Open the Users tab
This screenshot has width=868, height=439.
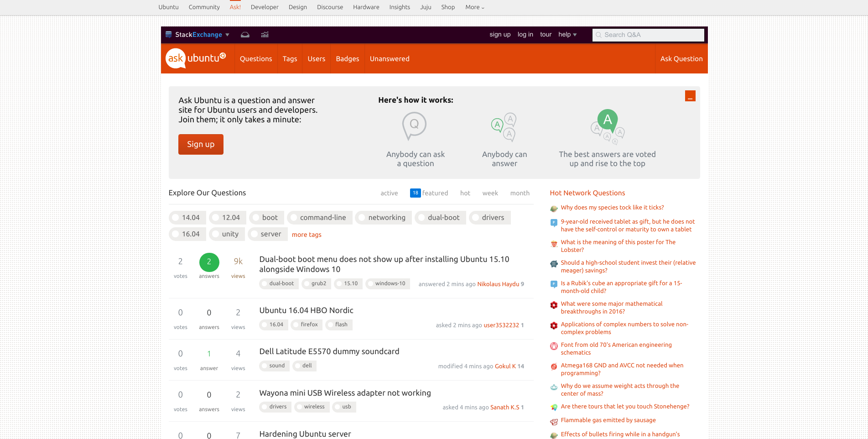(316, 58)
